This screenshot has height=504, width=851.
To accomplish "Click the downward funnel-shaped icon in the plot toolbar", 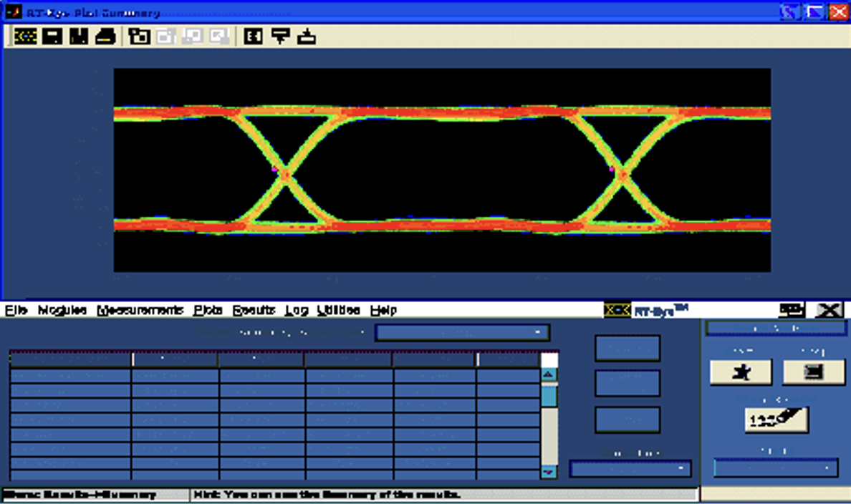I will 281,36.
